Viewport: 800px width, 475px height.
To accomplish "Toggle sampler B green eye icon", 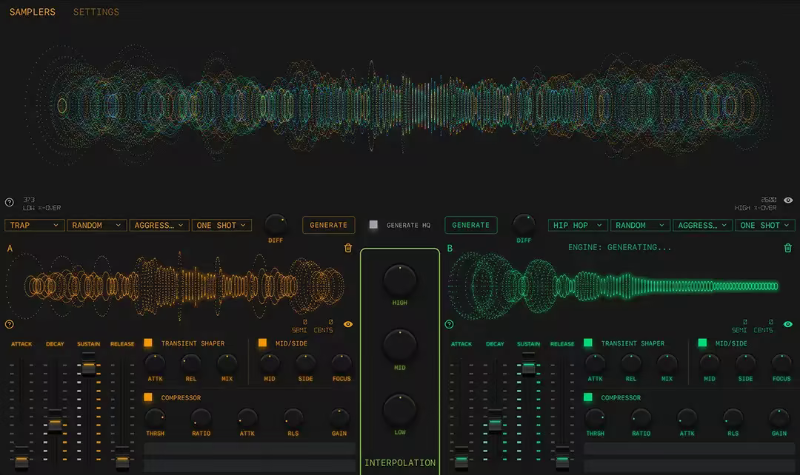I will pos(788,324).
